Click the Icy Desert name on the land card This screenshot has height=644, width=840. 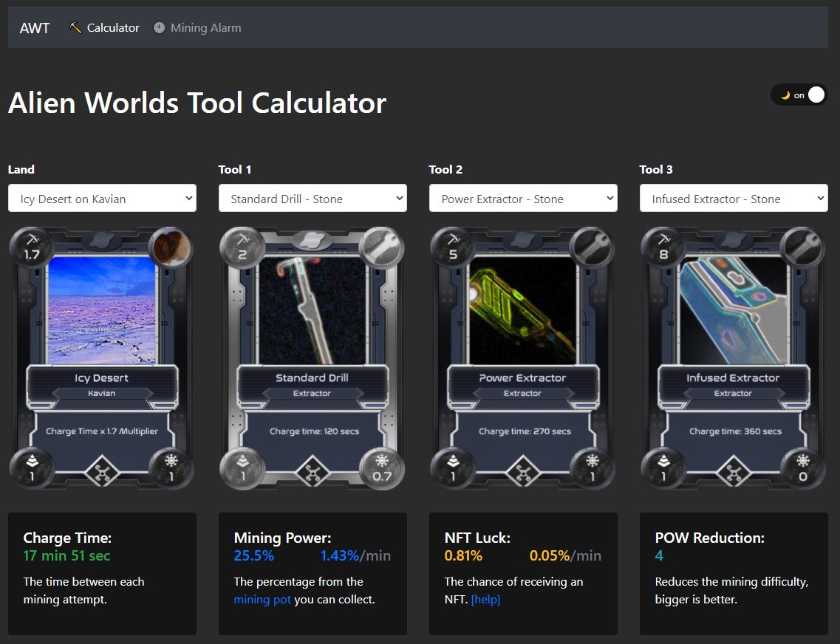(102, 378)
